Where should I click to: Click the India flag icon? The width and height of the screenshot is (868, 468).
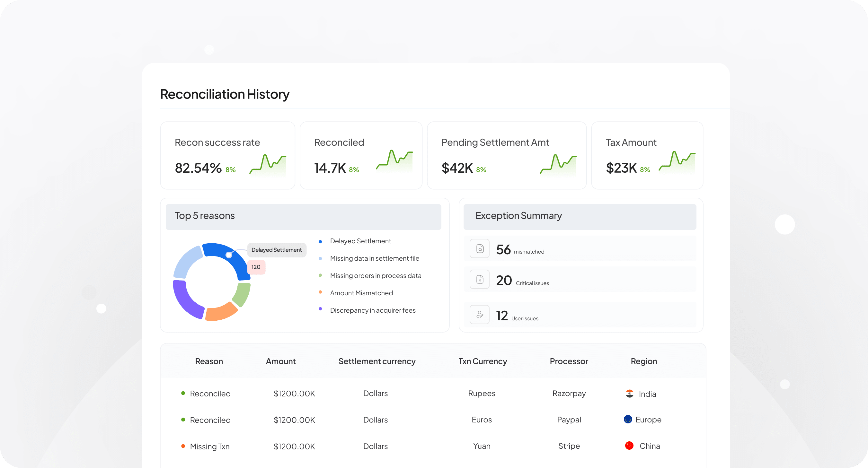pos(629,394)
